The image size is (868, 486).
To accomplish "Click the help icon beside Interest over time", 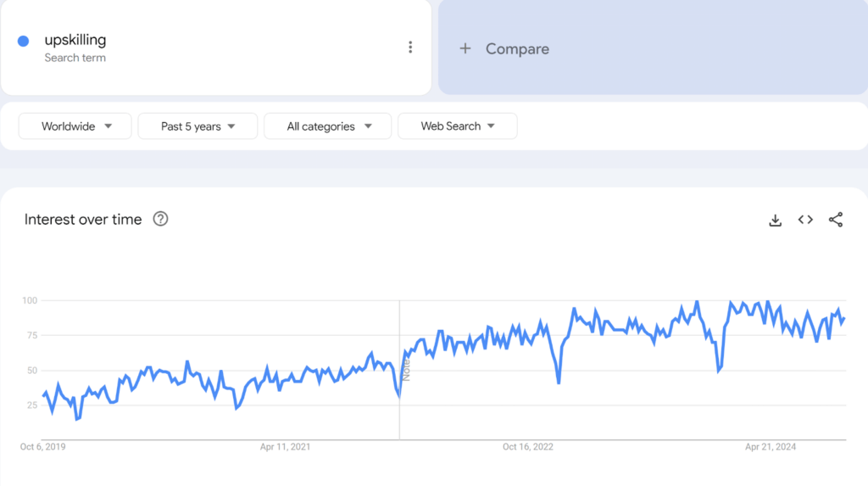I will [160, 219].
